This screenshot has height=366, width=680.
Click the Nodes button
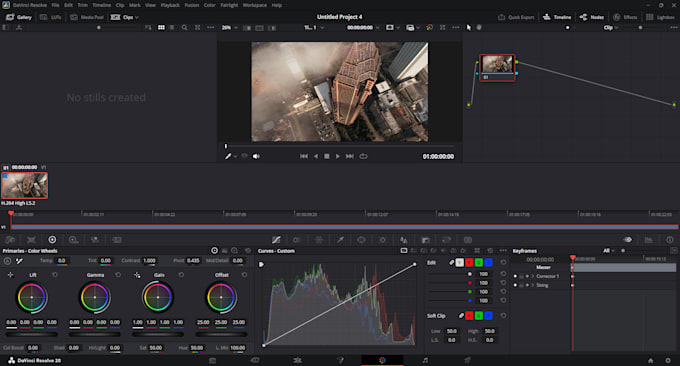coord(592,17)
